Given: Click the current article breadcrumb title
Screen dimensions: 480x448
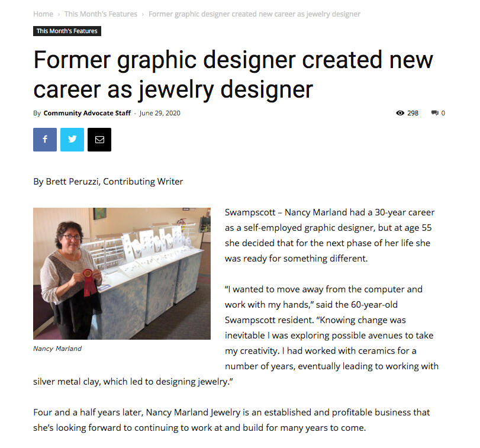Looking at the screenshot, I should [x=255, y=14].
